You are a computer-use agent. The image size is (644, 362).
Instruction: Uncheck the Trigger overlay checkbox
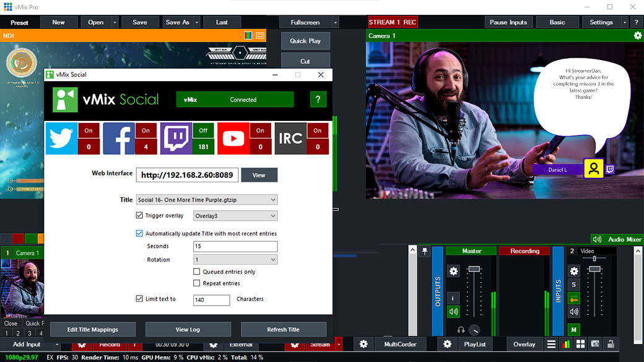click(x=139, y=216)
